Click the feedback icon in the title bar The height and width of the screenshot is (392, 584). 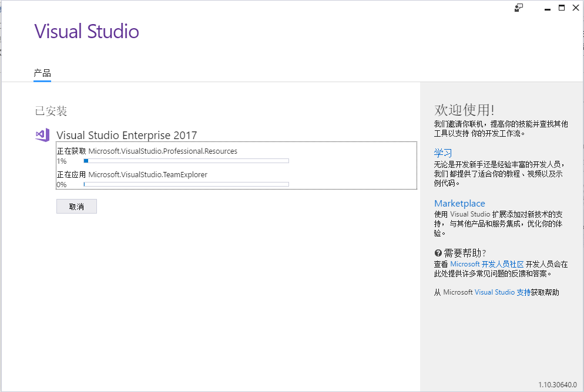[518, 8]
